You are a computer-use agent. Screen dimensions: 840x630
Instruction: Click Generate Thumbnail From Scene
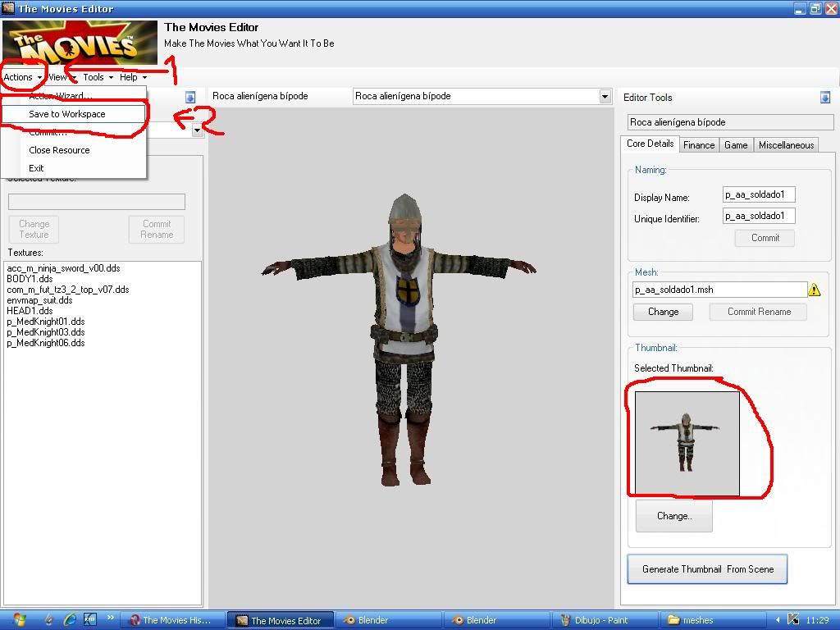point(707,569)
